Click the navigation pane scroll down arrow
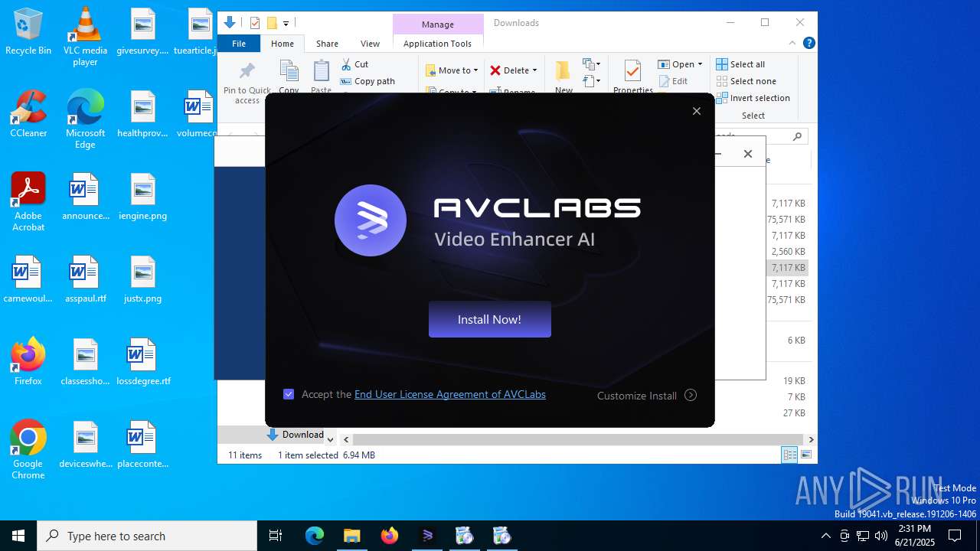Viewport: 980px width, 551px height. click(331, 439)
